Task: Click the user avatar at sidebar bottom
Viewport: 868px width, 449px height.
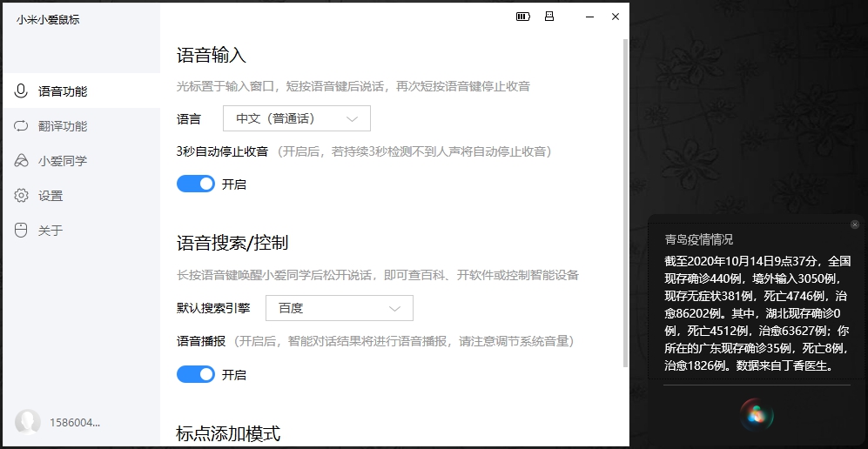Action: (x=28, y=422)
